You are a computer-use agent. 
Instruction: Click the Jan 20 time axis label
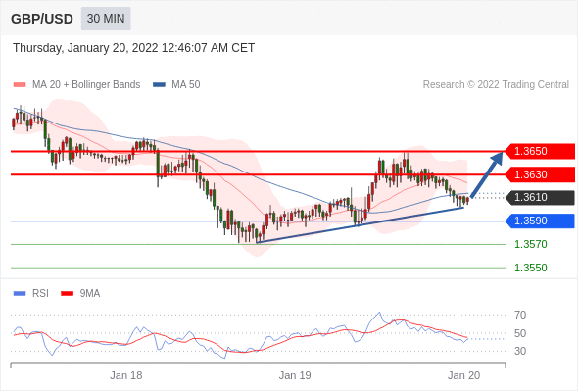point(463,375)
